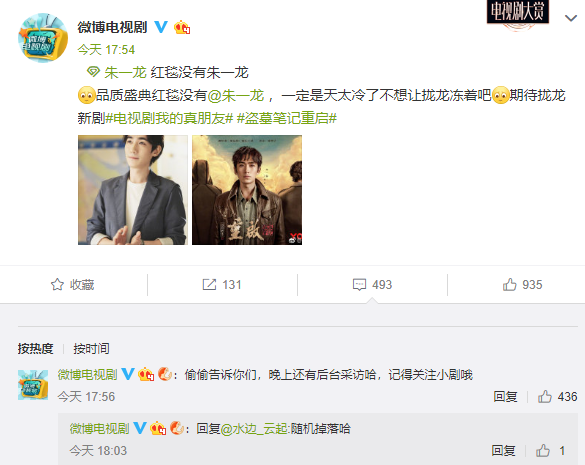
Task: Click 回复 on the 17:56 comment
Action: click(x=505, y=396)
